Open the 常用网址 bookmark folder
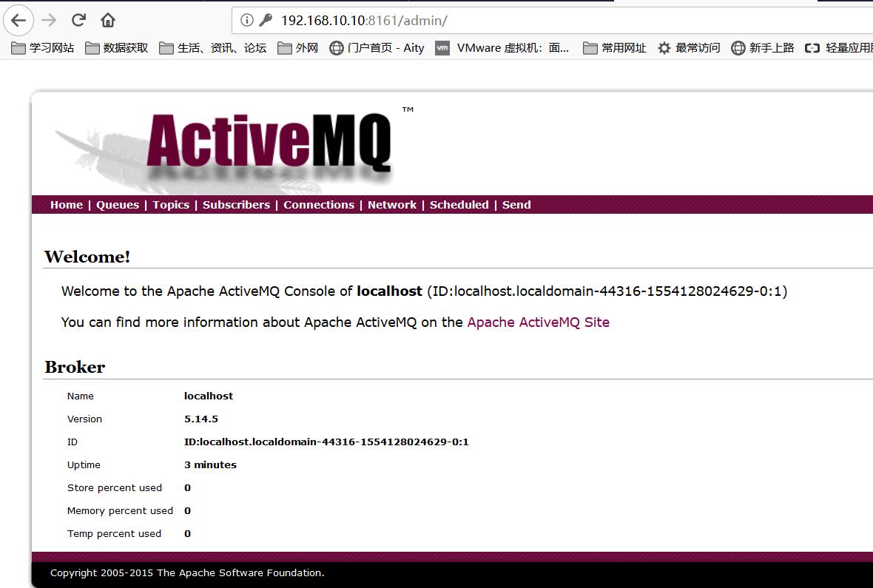The image size is (873, 588). point(615,48)
